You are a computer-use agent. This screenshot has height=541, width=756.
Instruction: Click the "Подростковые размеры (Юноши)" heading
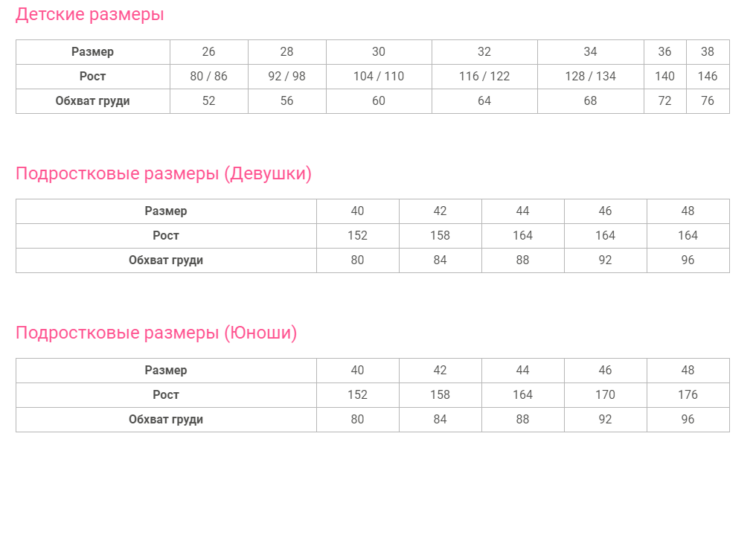click(156, 333)
